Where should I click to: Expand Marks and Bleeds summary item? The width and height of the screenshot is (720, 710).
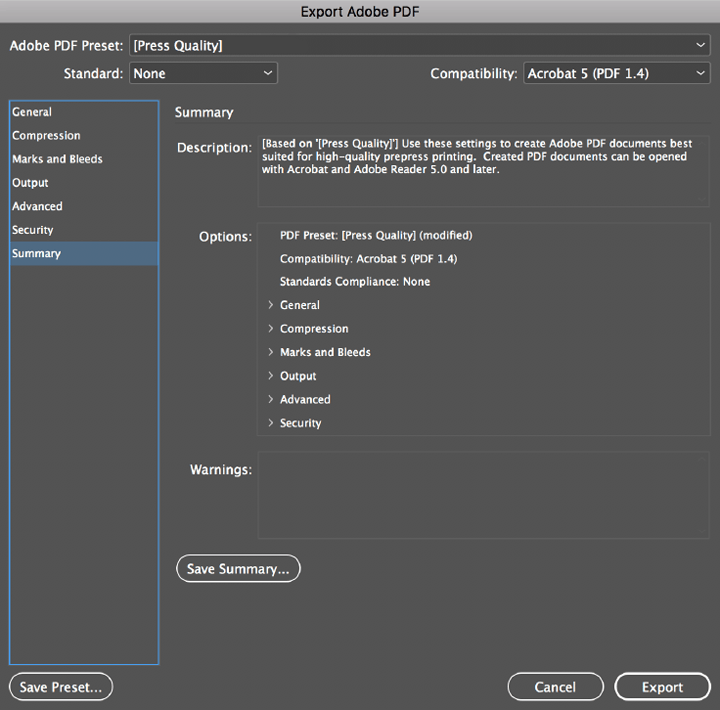coord(271,352)
